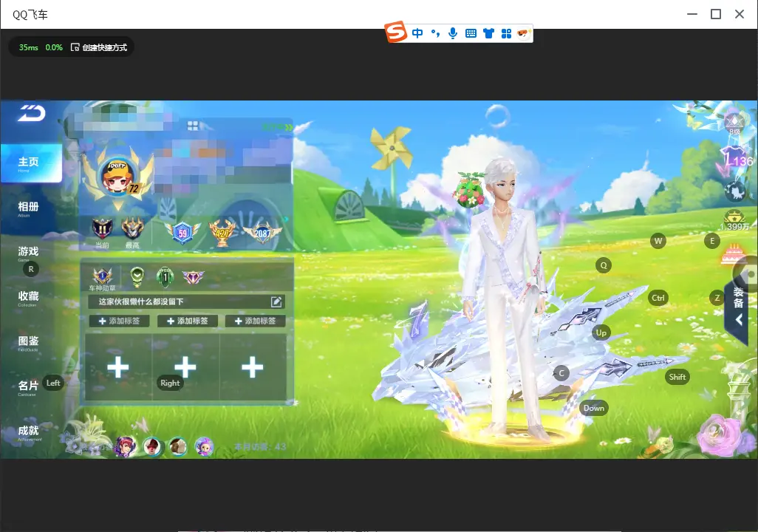The height and width of the screenshot is (532, 758).
Task: Click the Down key mapping button
Action: click(x=594, y=408)
